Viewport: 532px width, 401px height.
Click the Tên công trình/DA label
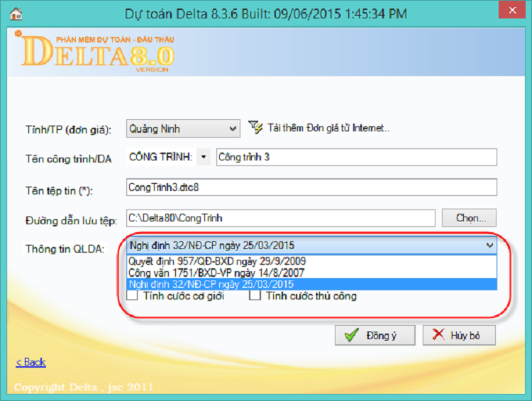pyautogui.click(x=69, y=159)
